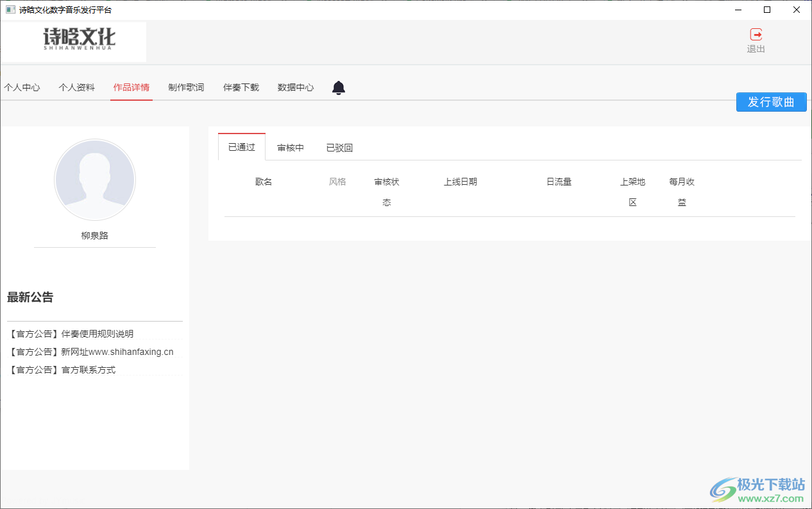Open the 个人资料 section

tap(76, 87)
